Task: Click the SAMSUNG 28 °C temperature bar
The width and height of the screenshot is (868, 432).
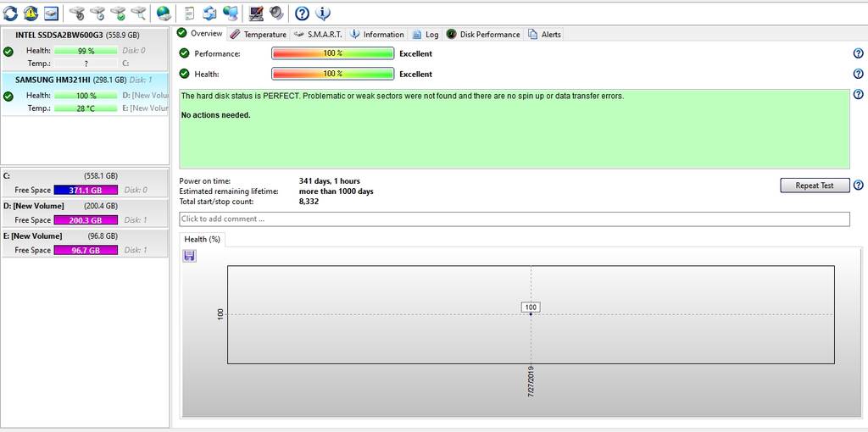Action: [86, 108]
